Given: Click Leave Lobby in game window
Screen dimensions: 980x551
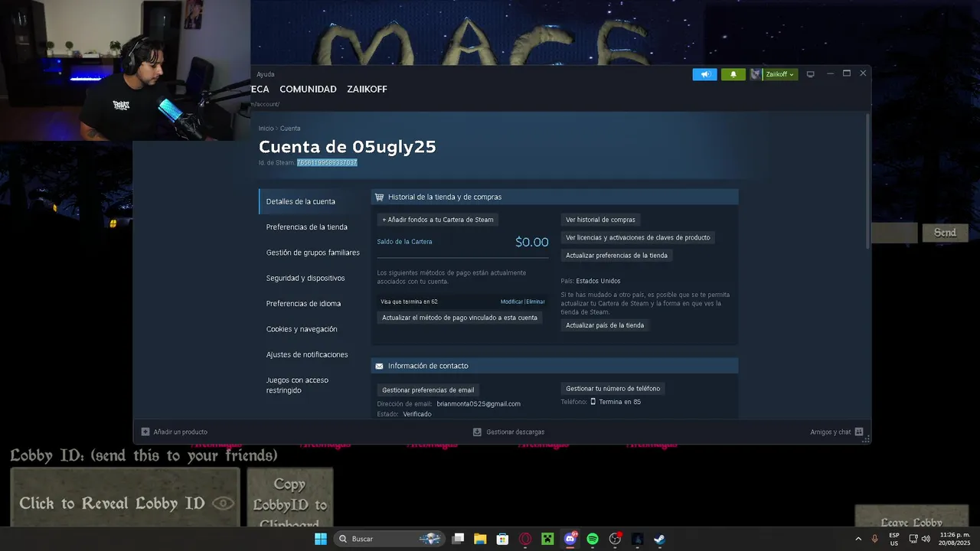Looking at the screenshot, I should [911, 517].
